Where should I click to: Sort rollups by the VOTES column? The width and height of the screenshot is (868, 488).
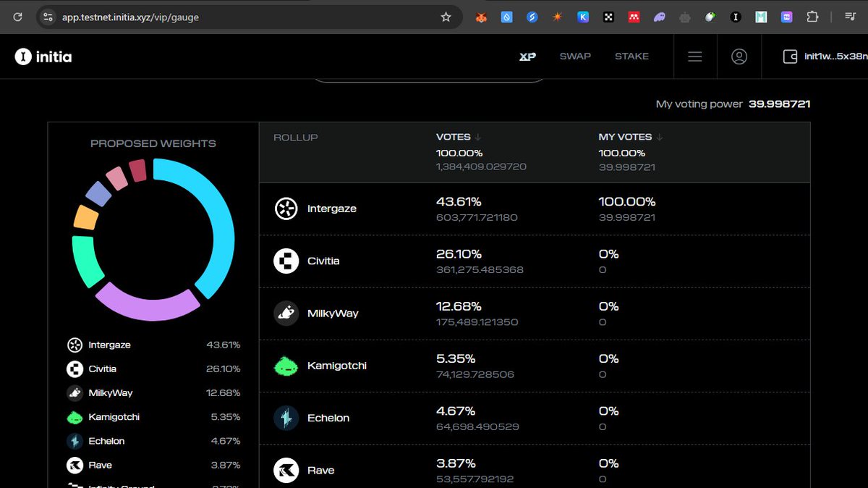(x=459, y=137)
